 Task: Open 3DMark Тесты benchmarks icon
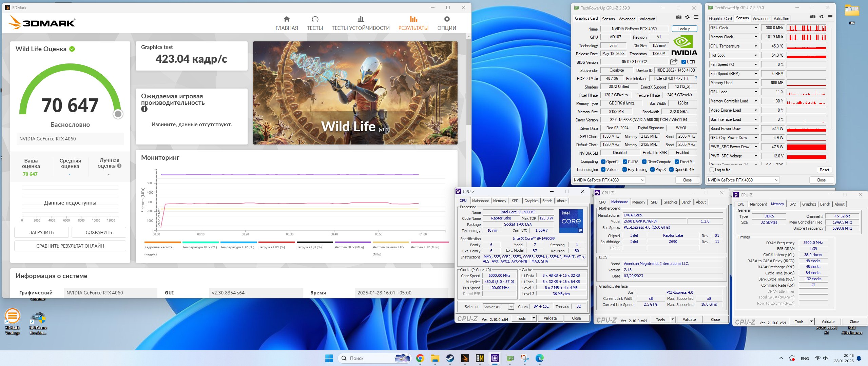pos(315,19)
